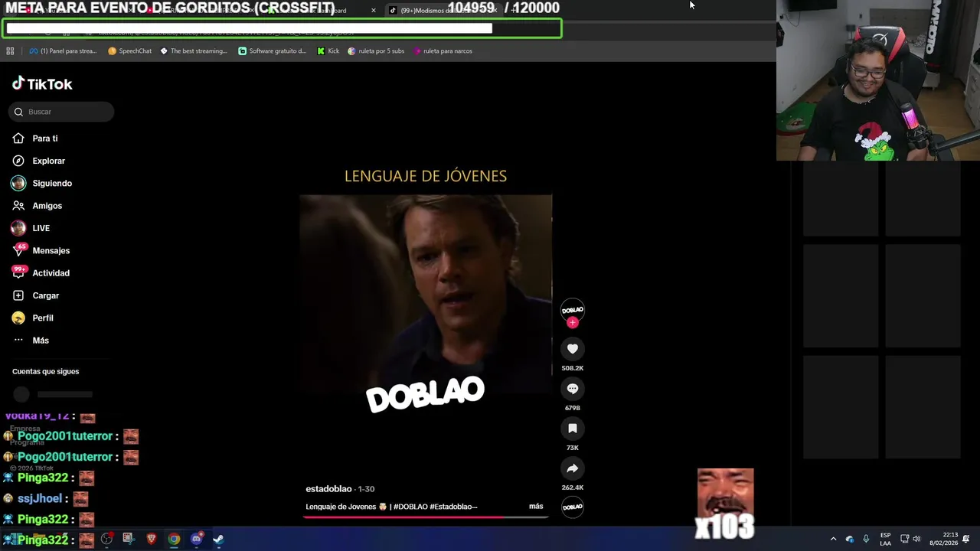Open network status tray icon
Image resolution: width=980 pixels, height=551 pixels.
pyautogui.click(x=904, y=539)
